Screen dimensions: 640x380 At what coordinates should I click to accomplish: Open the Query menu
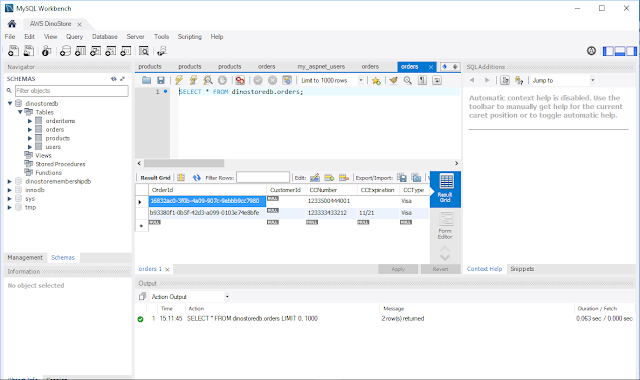pos(74,37)
